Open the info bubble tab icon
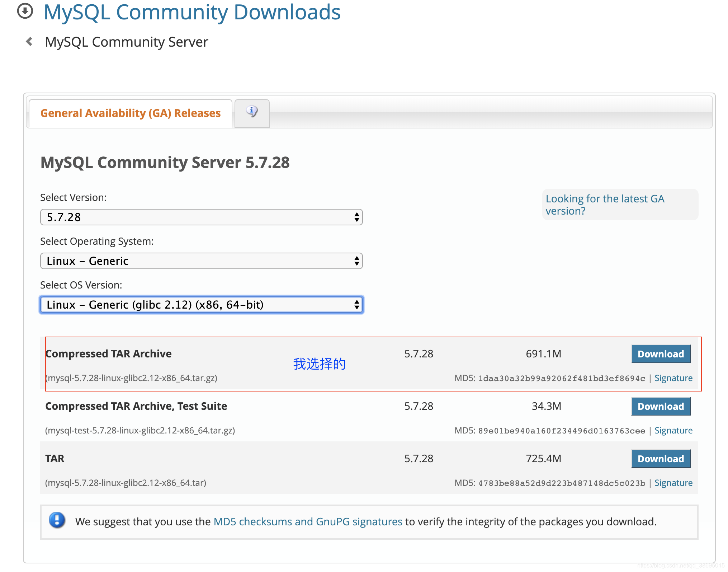Screen dimensions: 728x572 pos(252,112)
